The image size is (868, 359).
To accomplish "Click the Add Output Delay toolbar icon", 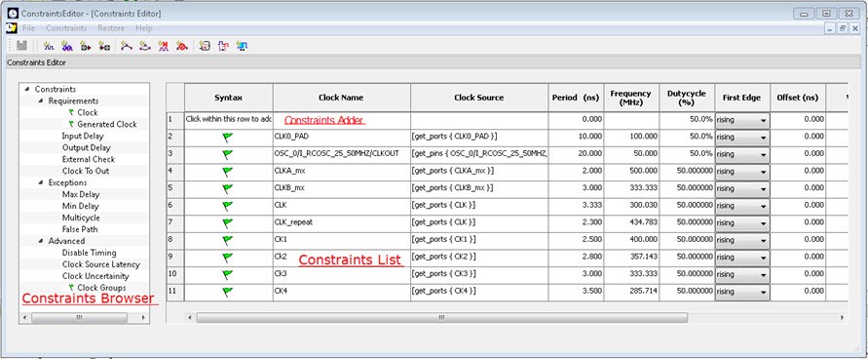I will click(x=104, y=46).
